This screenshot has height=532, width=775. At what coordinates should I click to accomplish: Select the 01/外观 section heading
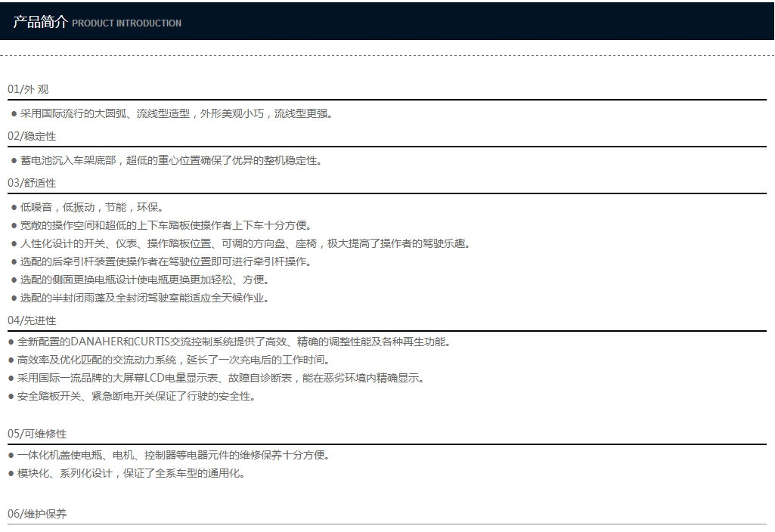coord(28,89)
